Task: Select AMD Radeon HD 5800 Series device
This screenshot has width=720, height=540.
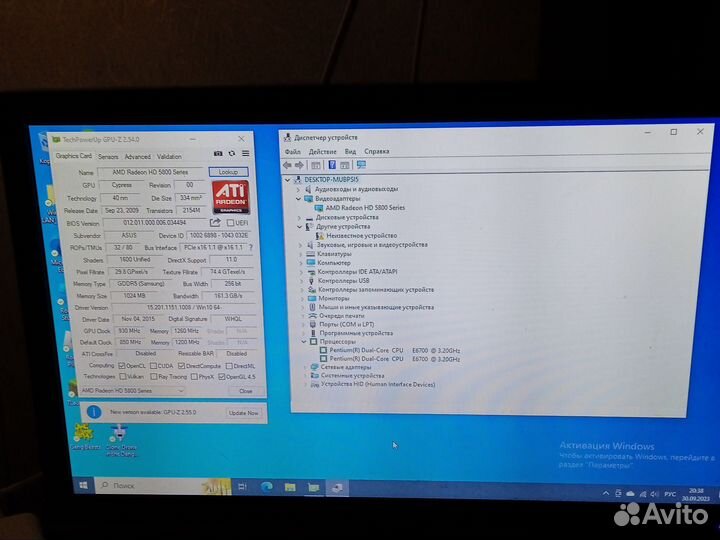Action: (x=365, y=208)
